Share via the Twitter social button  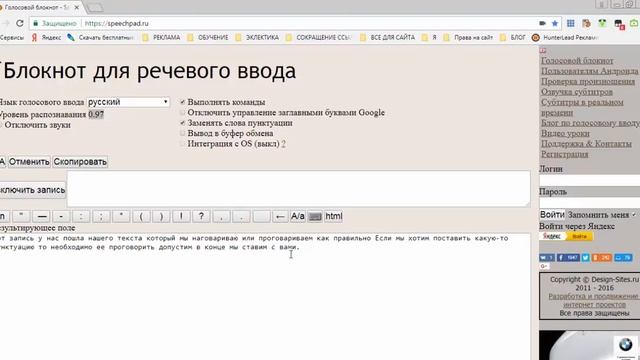coord(585,258)
